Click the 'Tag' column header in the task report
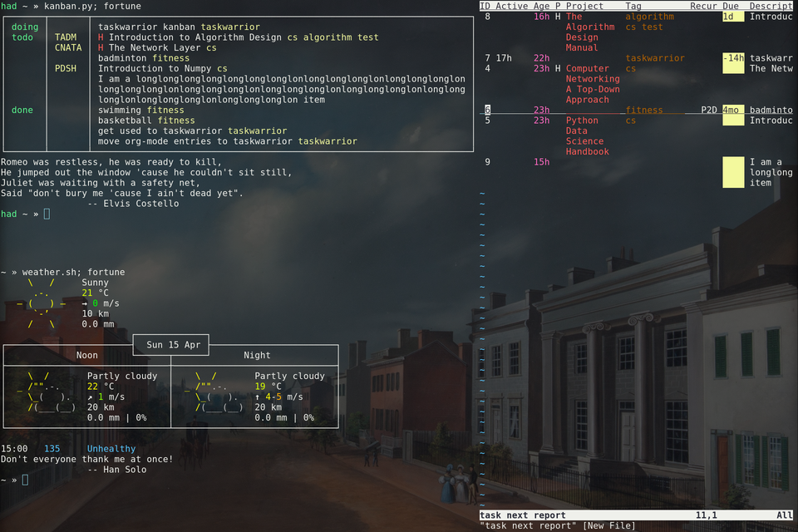The height and width of the screenshot is (532, 798). [x=633, y=6]
